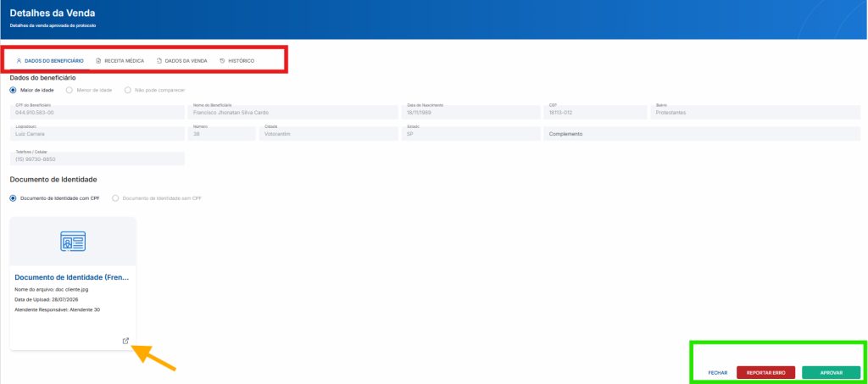Select Menor de idade radio option
This screenshot has height=384, width=868.
coord(70,90)
